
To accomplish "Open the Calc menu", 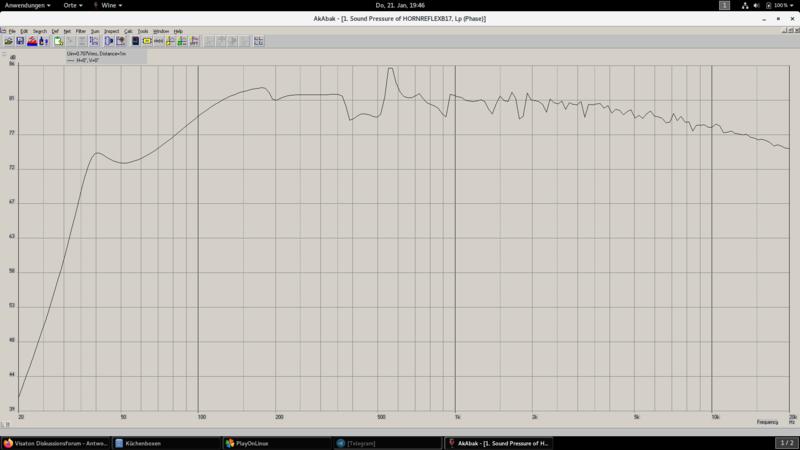I will [x=128, y=31].
